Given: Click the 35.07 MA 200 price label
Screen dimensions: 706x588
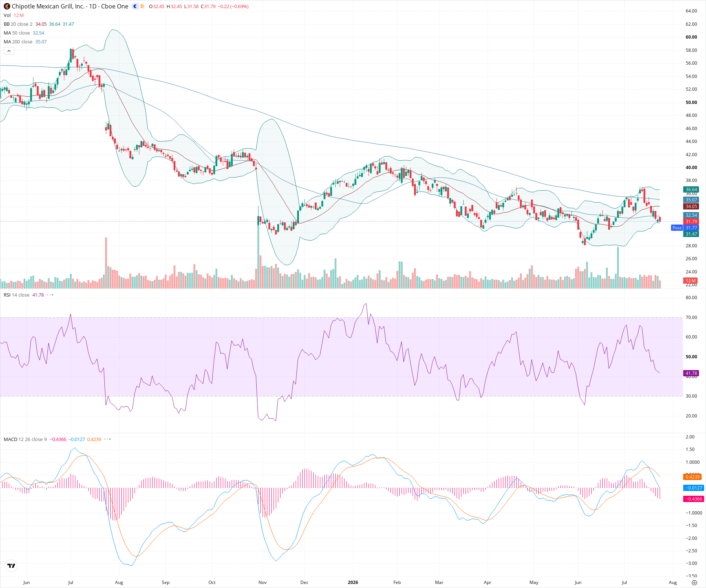Looking at the screenshot, I should point(691,200).
